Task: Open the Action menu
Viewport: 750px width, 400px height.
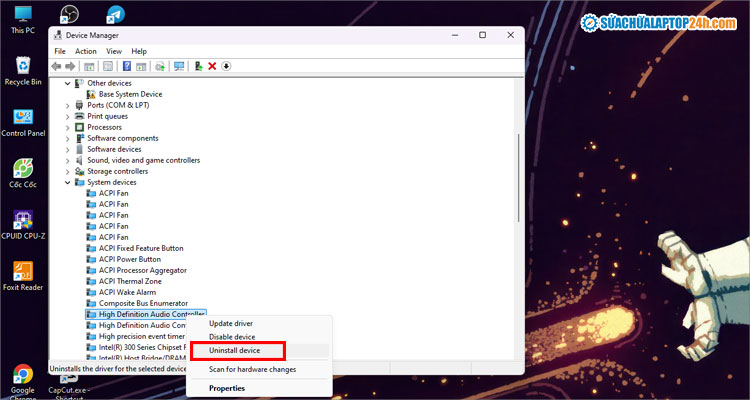Action: click(86, 51)
